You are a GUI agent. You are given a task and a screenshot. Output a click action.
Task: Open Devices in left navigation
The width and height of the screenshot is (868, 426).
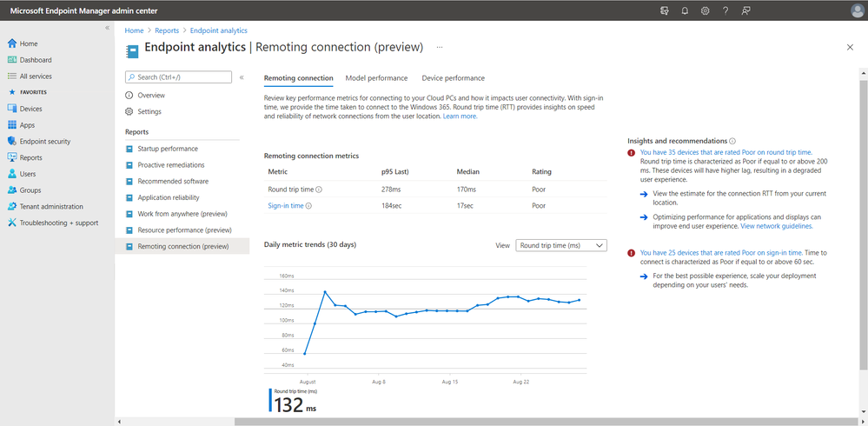30,110
